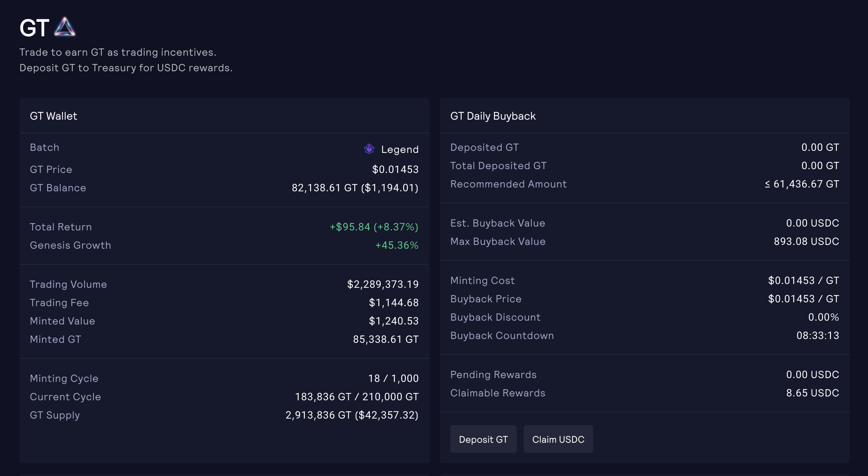Image resolution: width=868 pixels, height=476 pixels.
Task: Click the GT Supply amount
Action: point(351,415)
